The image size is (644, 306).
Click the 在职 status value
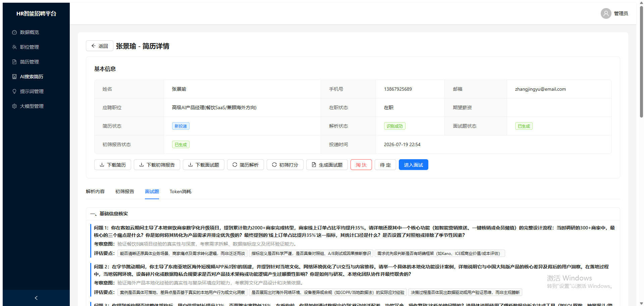389,107
